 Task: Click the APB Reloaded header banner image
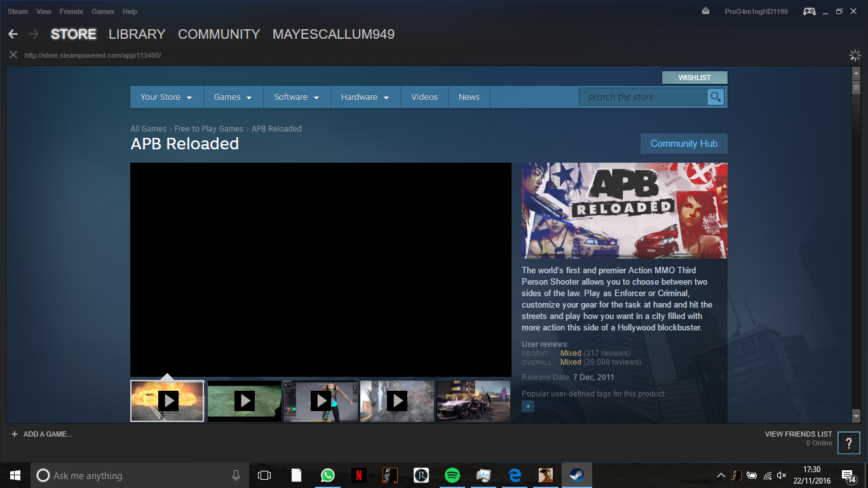[x=625, y=210]
